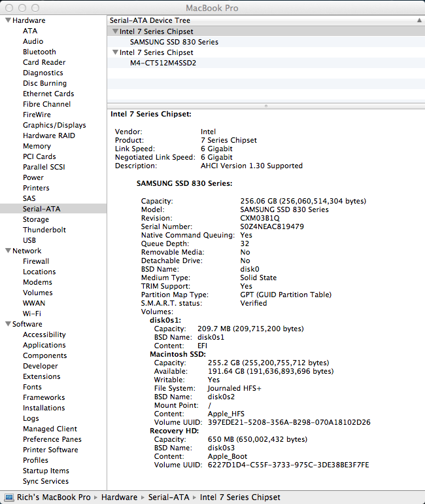Collapse the chipset above M4-CT512M4SSD2
This screenshot has height=504, width=425.
pyautogui.click(x=115, y=52)
